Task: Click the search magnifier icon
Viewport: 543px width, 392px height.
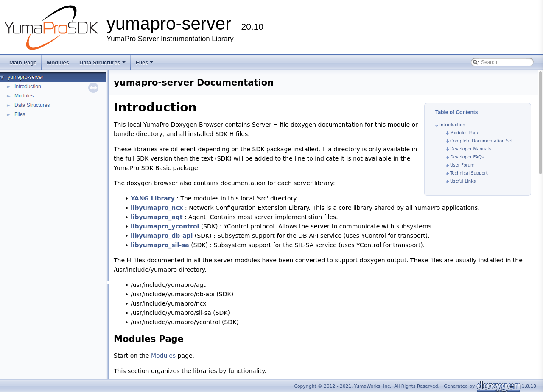Action: 476,62
